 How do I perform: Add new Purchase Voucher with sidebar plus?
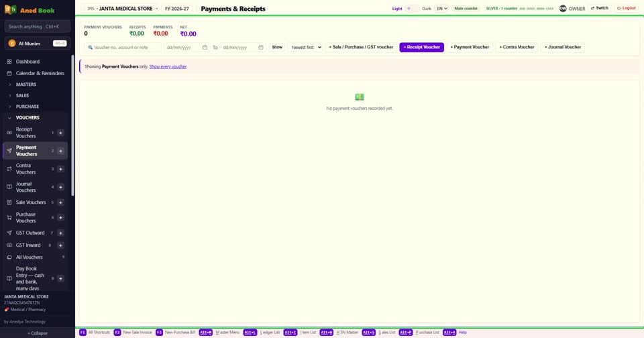(60, 218)
